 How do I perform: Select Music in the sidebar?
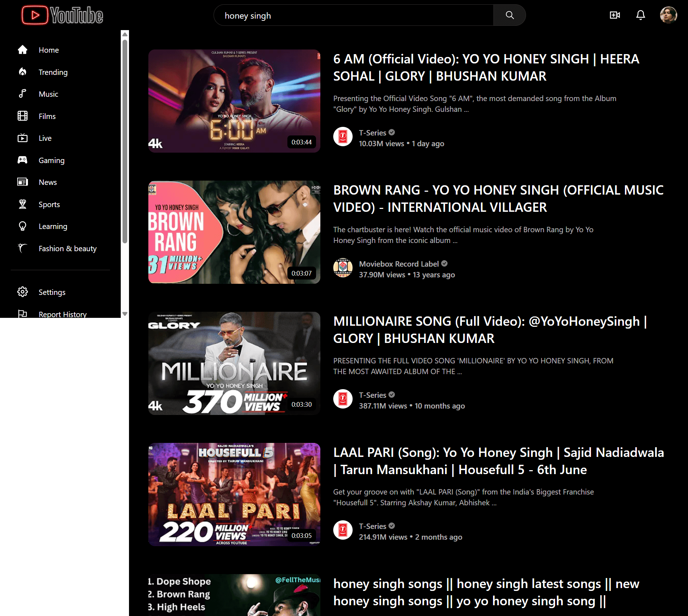(48, 94)
